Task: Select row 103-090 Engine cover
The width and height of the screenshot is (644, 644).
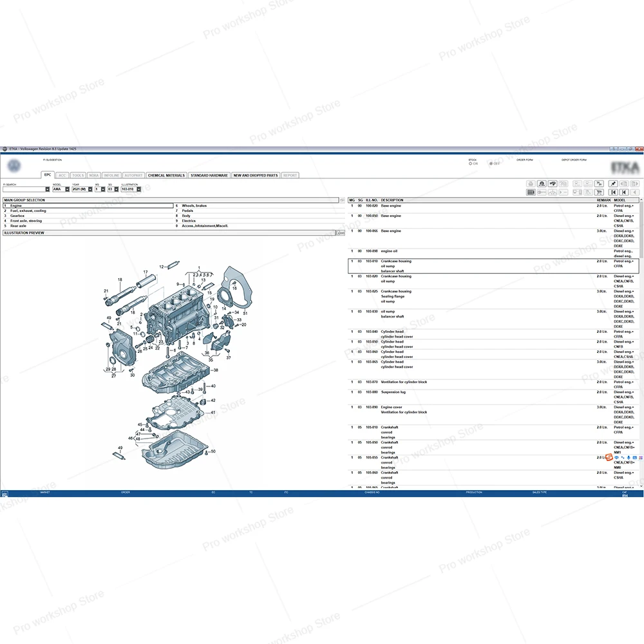Action: [x=493, y=414]
